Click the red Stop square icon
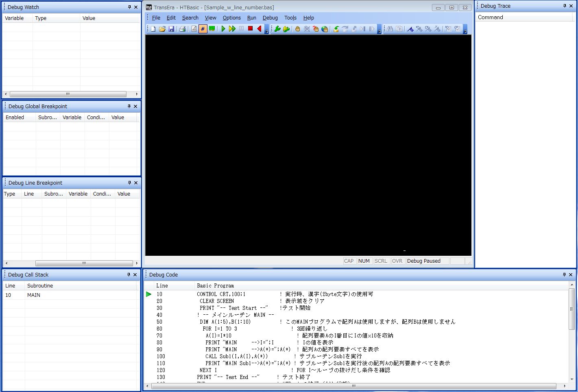This screenshot has height=392, width=578. pyautogui.click(x=250, y=28)
